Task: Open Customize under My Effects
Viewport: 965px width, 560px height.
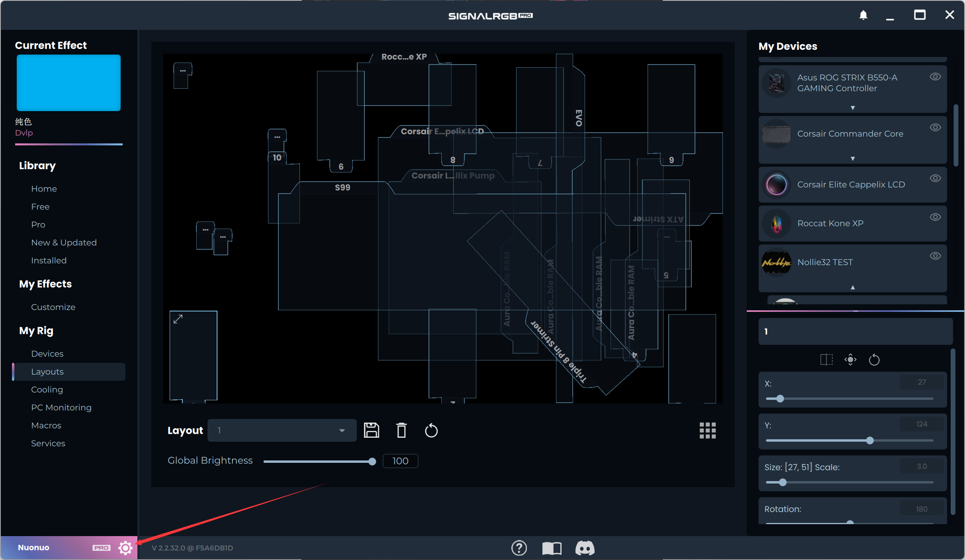Action: coord(53,307)
